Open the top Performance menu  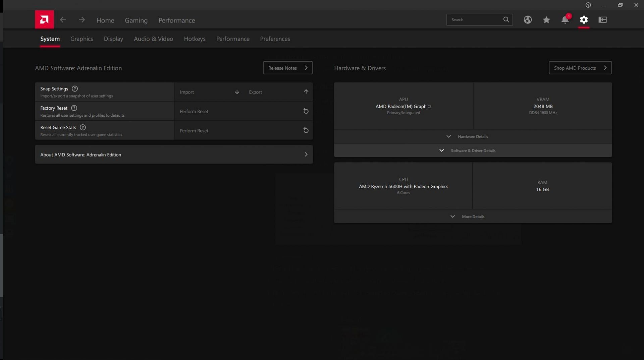177,20
